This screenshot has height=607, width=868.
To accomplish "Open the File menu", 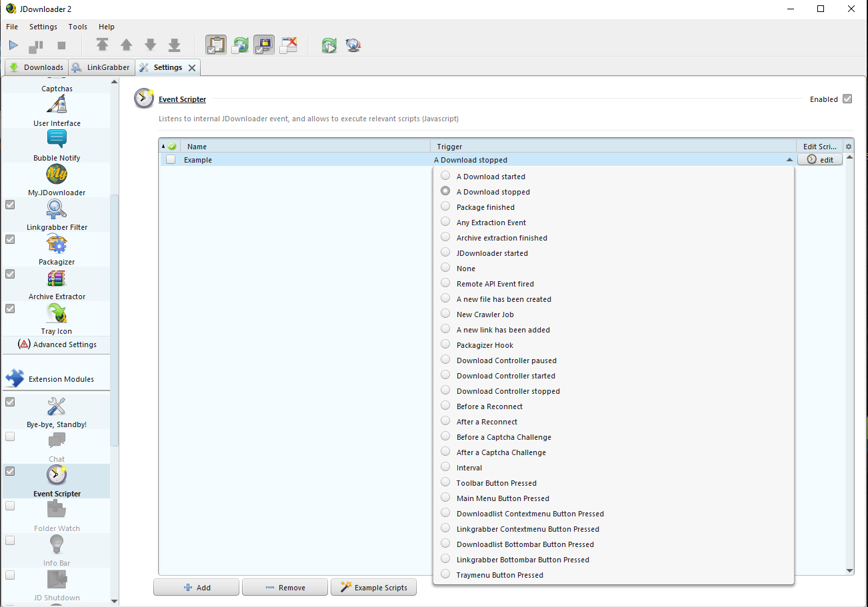I will pos(12,27).
